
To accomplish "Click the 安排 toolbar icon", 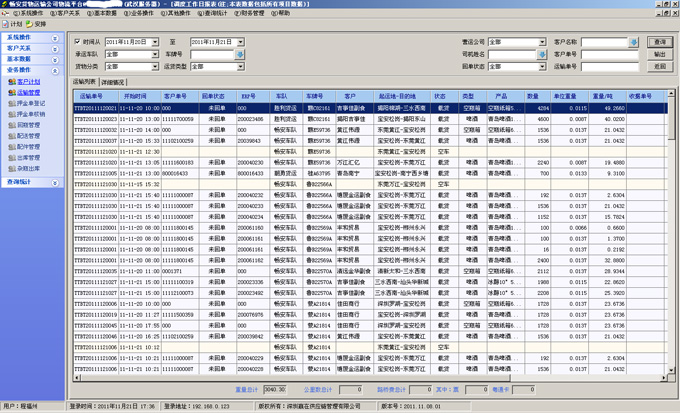I will (x=29, y=24).
